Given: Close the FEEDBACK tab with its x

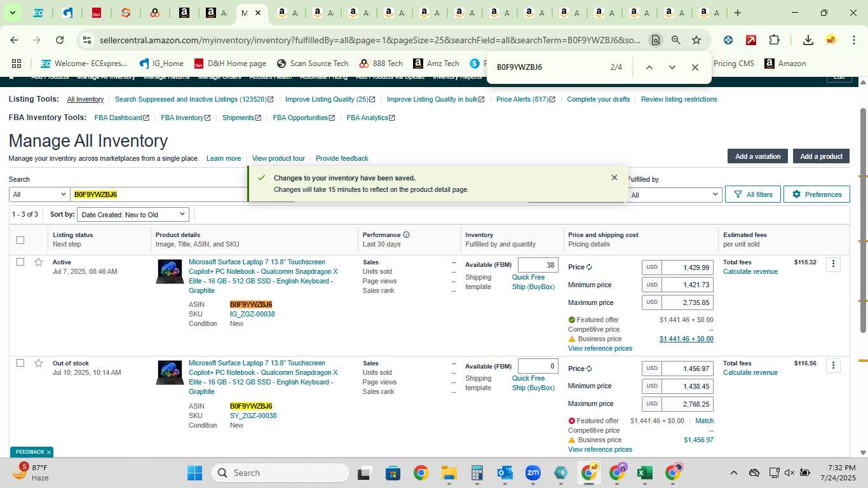Looking at the screenshot, I should click(x=49, y=452).
